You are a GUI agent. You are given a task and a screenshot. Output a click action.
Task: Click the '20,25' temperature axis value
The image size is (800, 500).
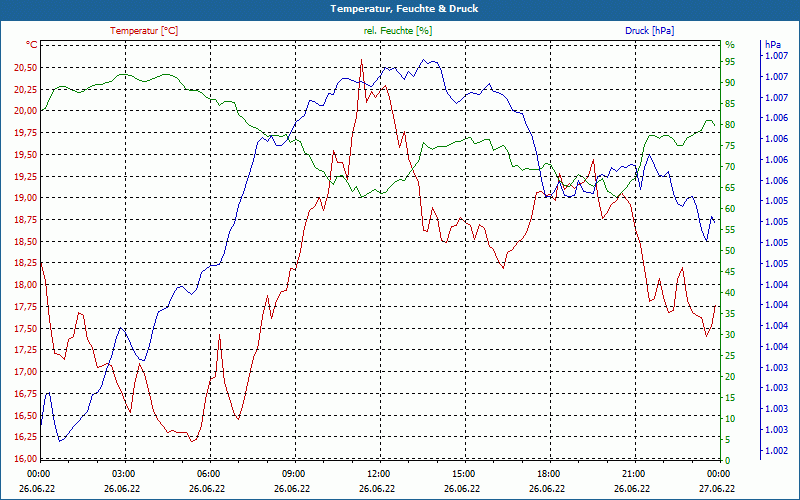click(x=25, y=89)
